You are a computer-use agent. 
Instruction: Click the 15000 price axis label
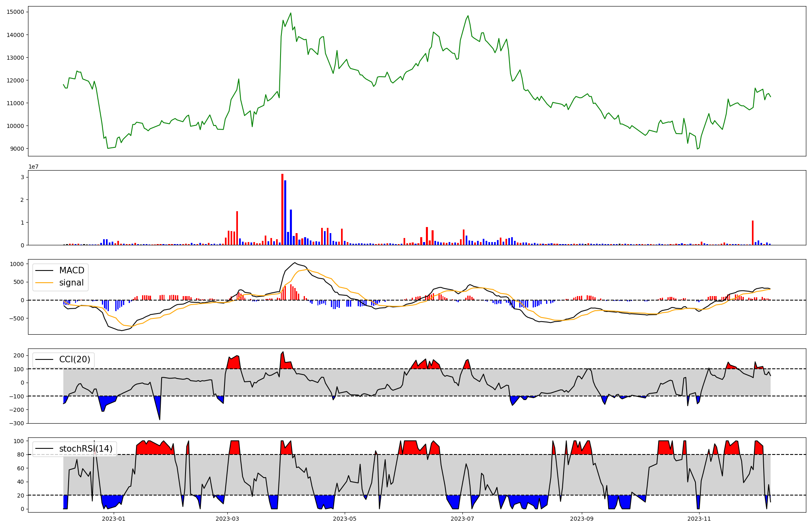tap(15, 12)
